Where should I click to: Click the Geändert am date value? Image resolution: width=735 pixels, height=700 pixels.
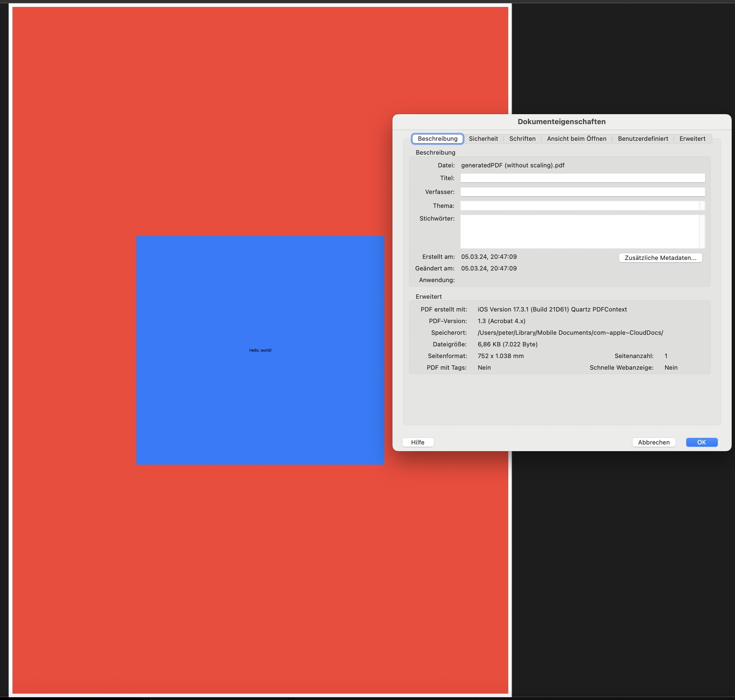click(489, 268)
